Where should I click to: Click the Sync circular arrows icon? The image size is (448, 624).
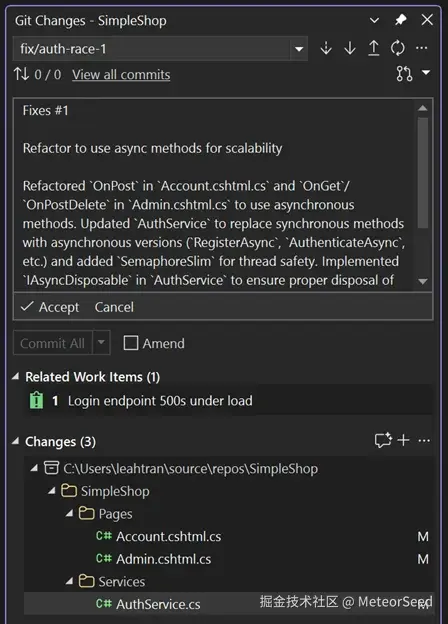(397, 48)
